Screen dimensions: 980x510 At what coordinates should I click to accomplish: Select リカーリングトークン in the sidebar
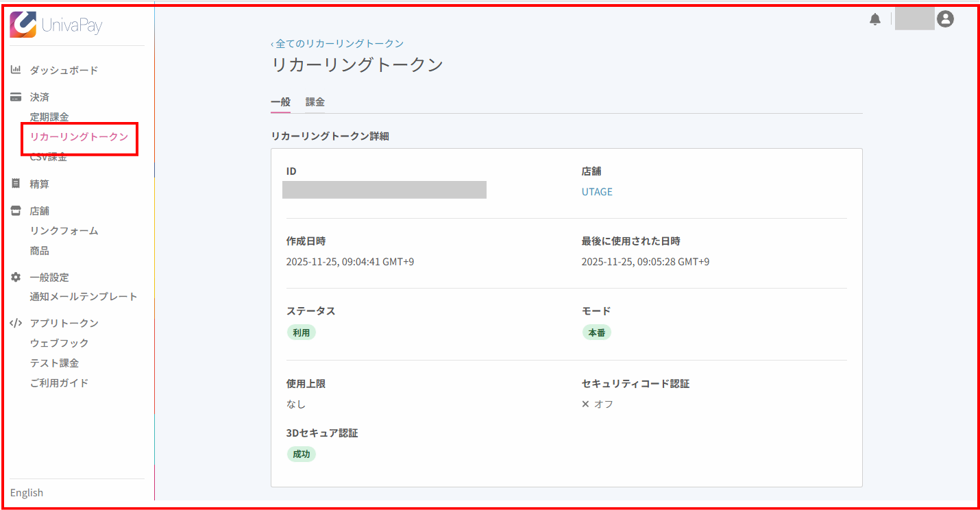[x=79, y=137]
